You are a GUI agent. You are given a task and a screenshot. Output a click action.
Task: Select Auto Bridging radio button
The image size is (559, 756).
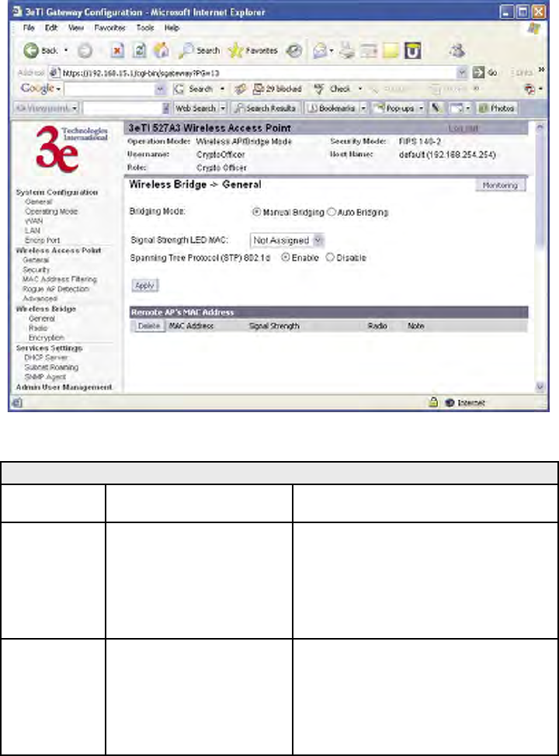coord(332,212)
